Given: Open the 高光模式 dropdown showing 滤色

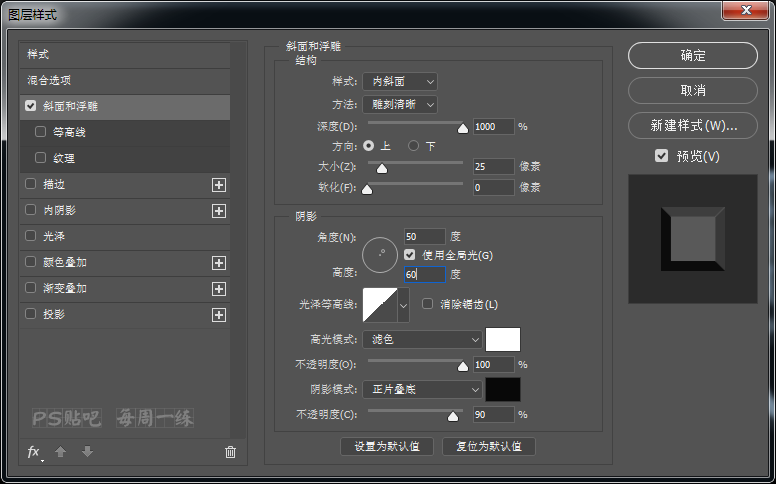Looking at the screenshot, I should 422,339.
